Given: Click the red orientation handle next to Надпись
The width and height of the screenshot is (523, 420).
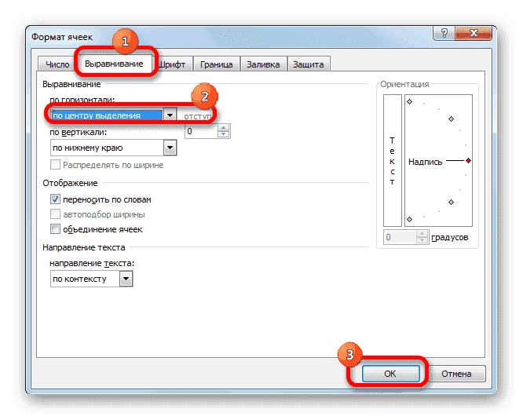Looking at the screenshot, I should coord(468,161).
